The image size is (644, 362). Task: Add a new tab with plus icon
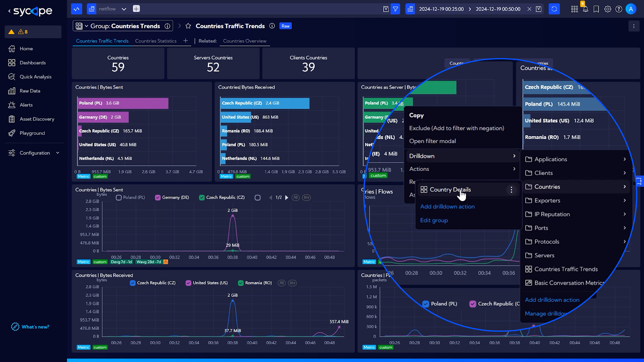[x=186, y=41]
